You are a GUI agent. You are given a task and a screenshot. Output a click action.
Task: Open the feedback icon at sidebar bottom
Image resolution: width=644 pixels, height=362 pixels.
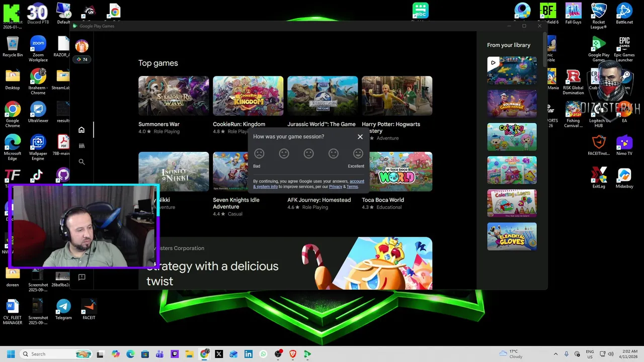click(x=82, y=277)
